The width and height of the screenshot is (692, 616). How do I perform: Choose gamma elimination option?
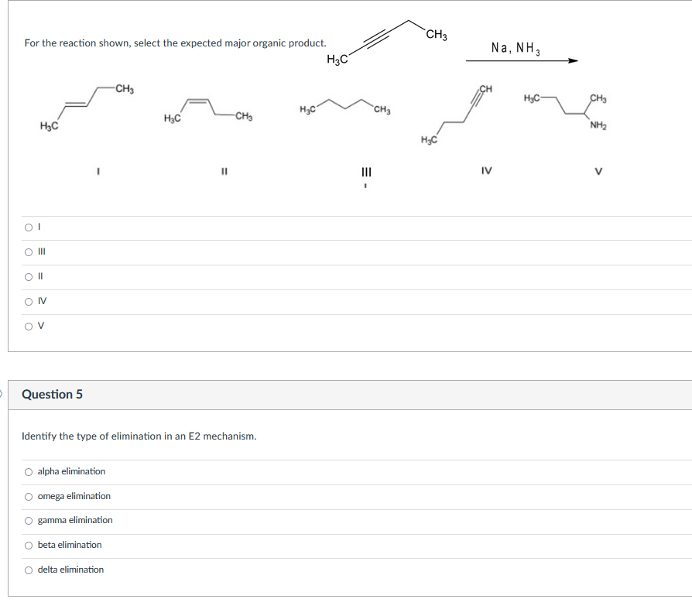point(28,520)
